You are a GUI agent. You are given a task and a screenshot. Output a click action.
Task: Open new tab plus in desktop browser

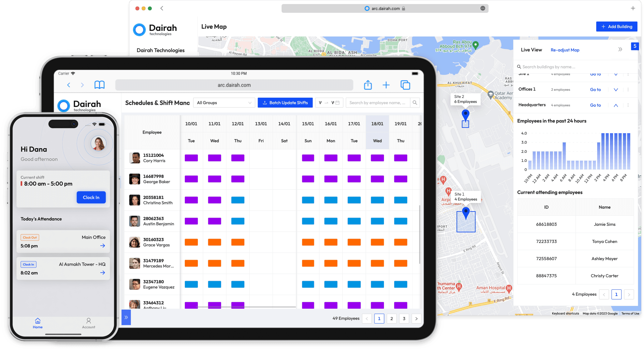click(633, 8)
